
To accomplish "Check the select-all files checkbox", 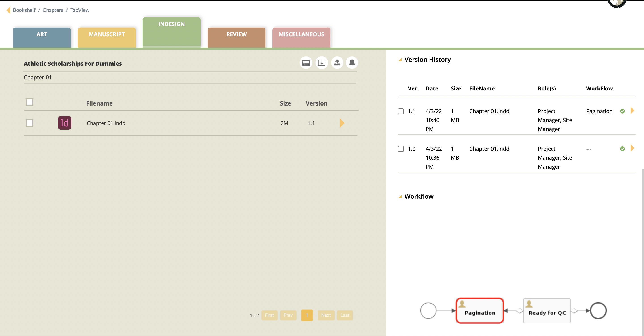I will point(30,102).
